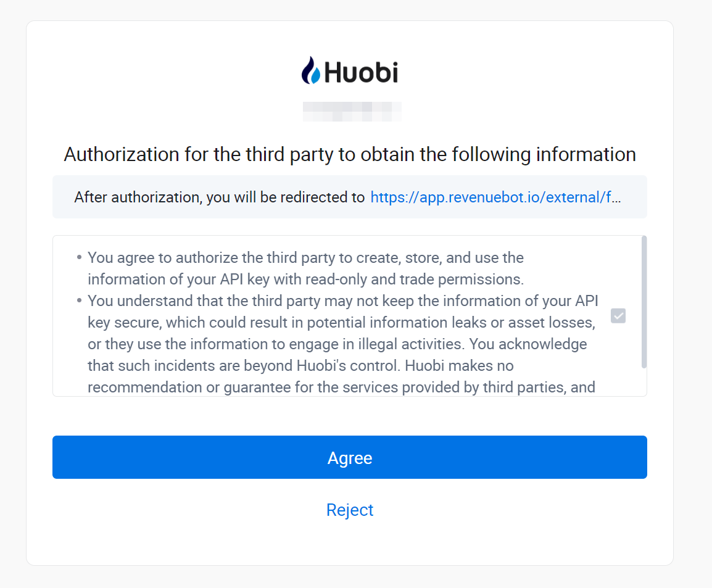Screen dimensions: 712x588
Task: Click the Huobi flame logo icon
Action: (311, 70)
